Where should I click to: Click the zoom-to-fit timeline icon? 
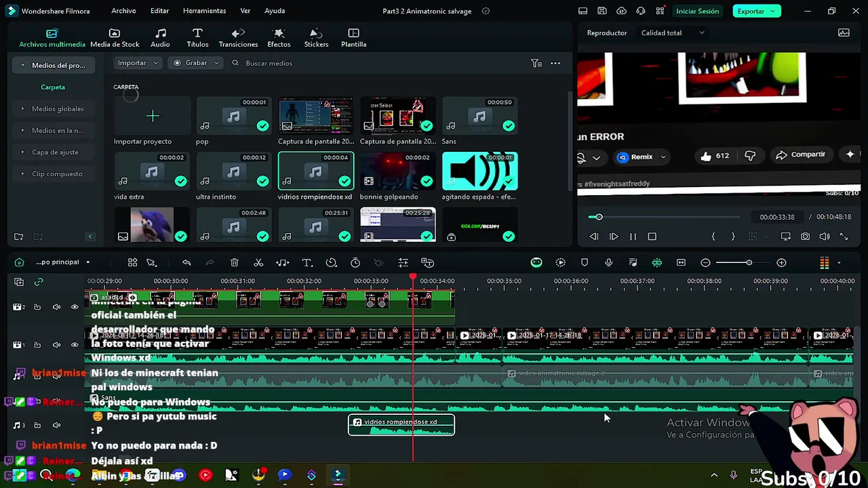[681, 262]
